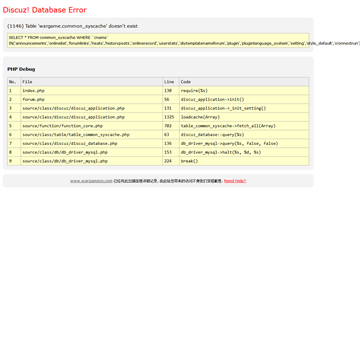This screenshot has height=360, width=360.
Task: Select line number 1325 cell
Action: [x=171, y=117]
